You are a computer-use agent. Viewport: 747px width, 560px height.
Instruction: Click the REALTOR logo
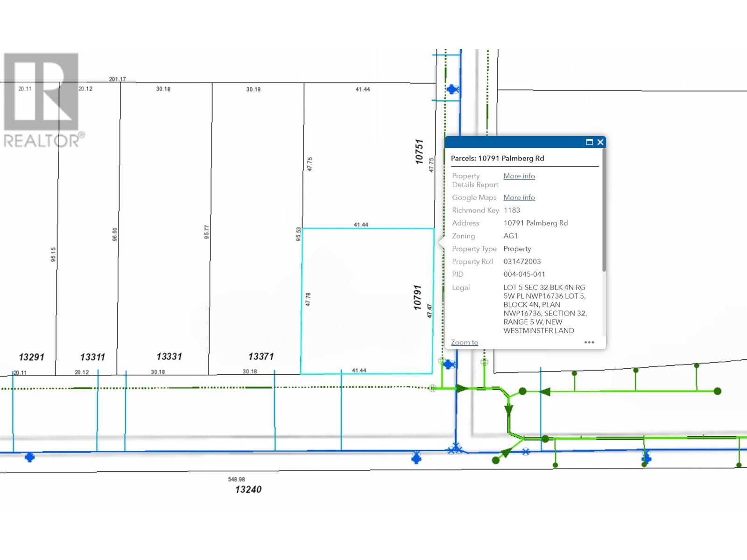pos(42,100)
